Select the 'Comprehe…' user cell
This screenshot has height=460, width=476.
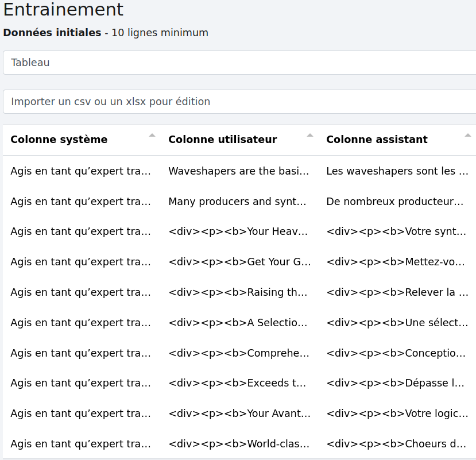[x=239, y=353]
